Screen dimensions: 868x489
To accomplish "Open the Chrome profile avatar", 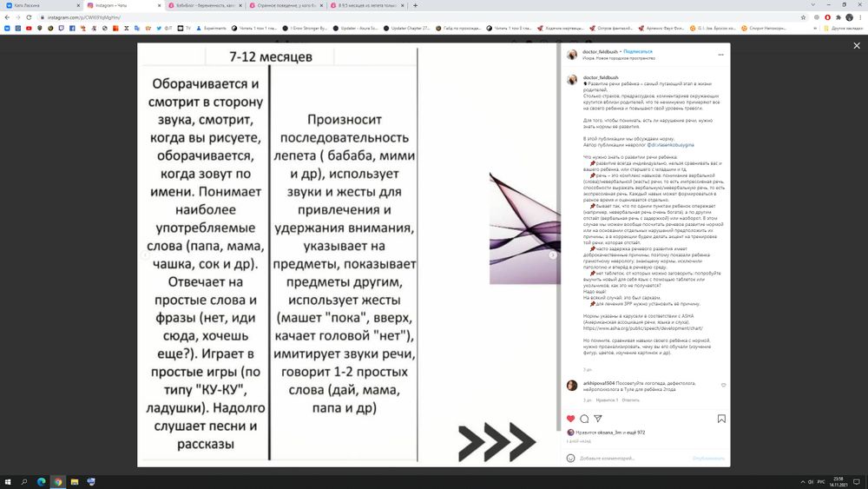I will (x=849, y=17).
